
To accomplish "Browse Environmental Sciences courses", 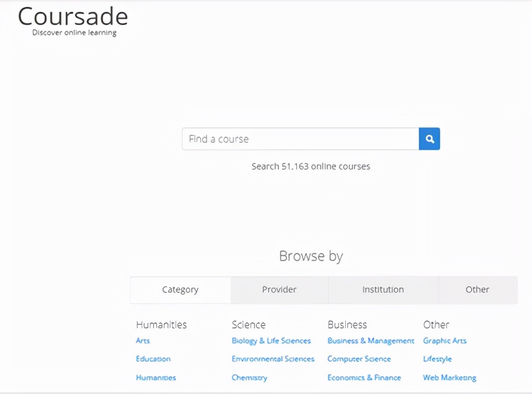I will click(x=273, y=359).
